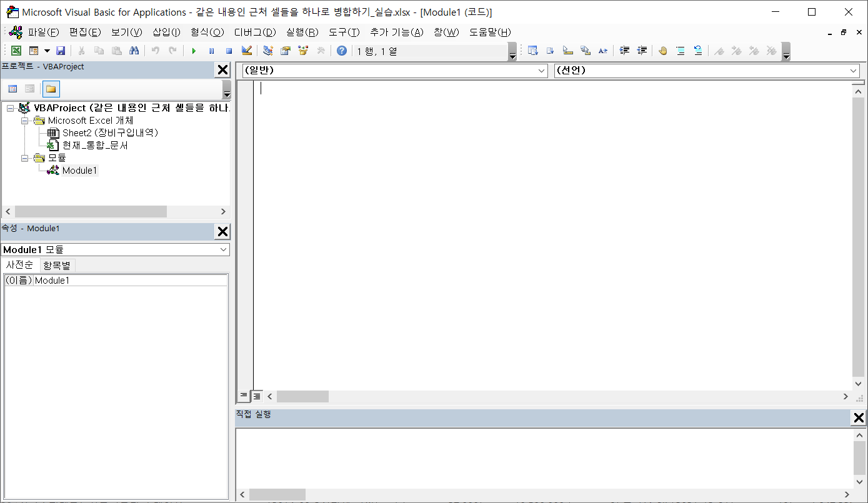The width and height of the screenshot is (868, 503).
Task: Close the 속성 - Module1 panel
Action: 222,232
